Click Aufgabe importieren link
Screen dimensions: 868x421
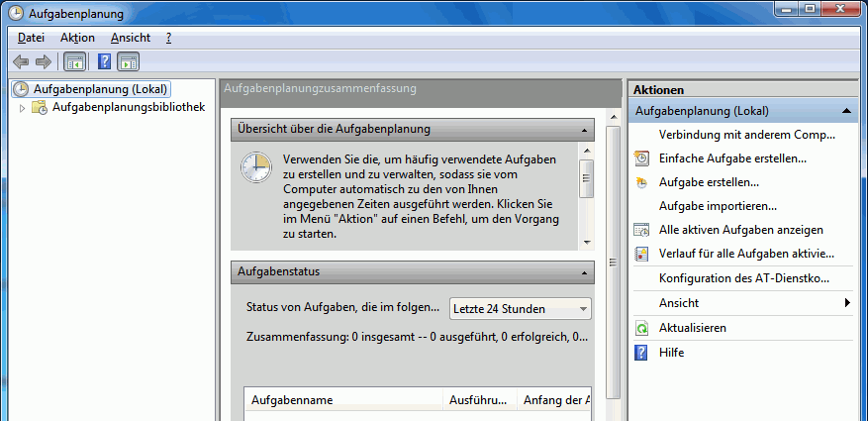click(718, 206)
